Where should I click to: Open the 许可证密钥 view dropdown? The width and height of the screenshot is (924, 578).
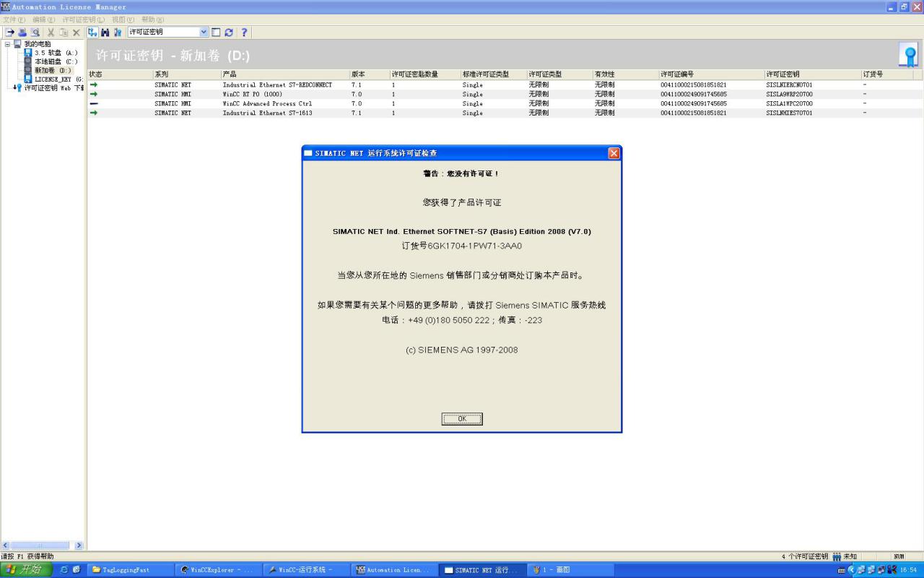[204, 32]
